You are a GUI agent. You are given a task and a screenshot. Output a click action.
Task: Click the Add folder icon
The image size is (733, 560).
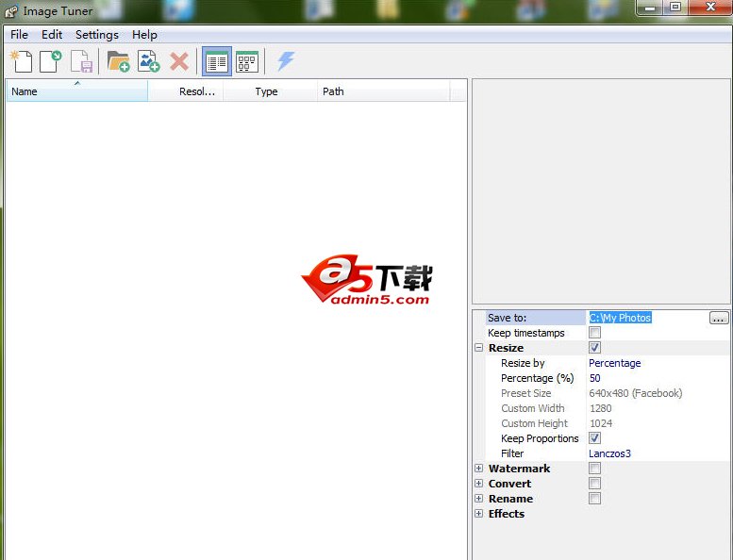click(x=118, y=62)
